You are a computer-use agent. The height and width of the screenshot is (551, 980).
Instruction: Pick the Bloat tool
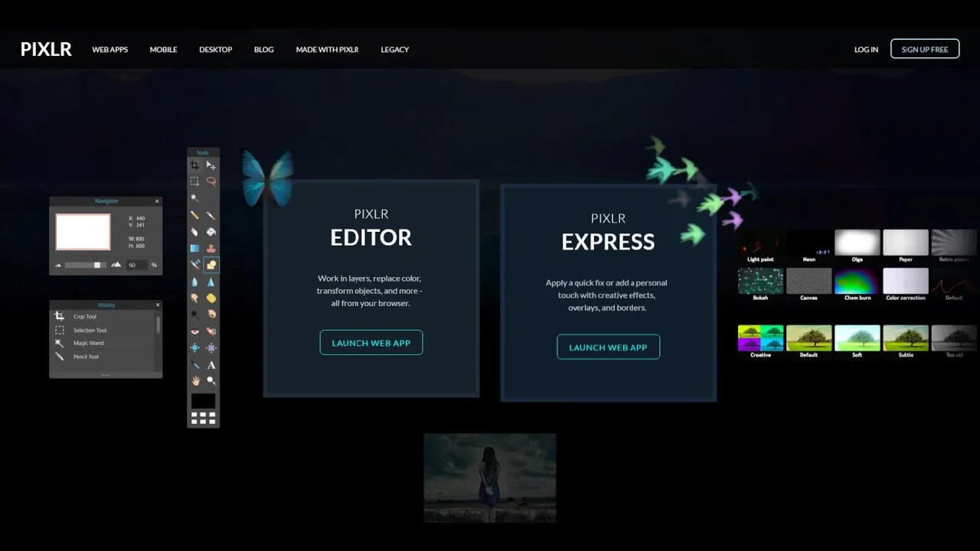[195, 347]
